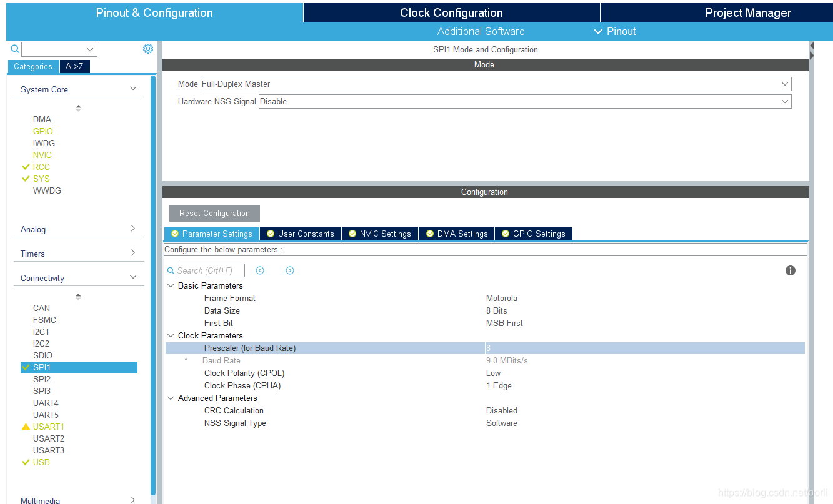Select I2C2 peripheral
Image resolution: width=833 pixels, height=504 pixels.
tap(41, 343)
